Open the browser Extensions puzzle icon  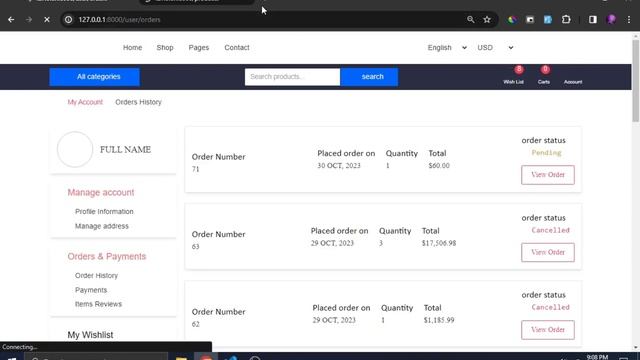566,20
